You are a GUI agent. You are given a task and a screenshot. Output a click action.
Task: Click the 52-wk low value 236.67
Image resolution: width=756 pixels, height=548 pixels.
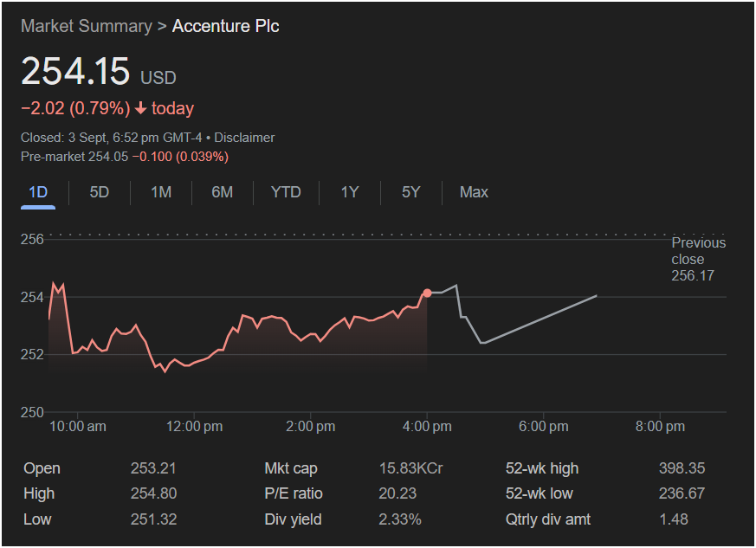click(682, 493)
